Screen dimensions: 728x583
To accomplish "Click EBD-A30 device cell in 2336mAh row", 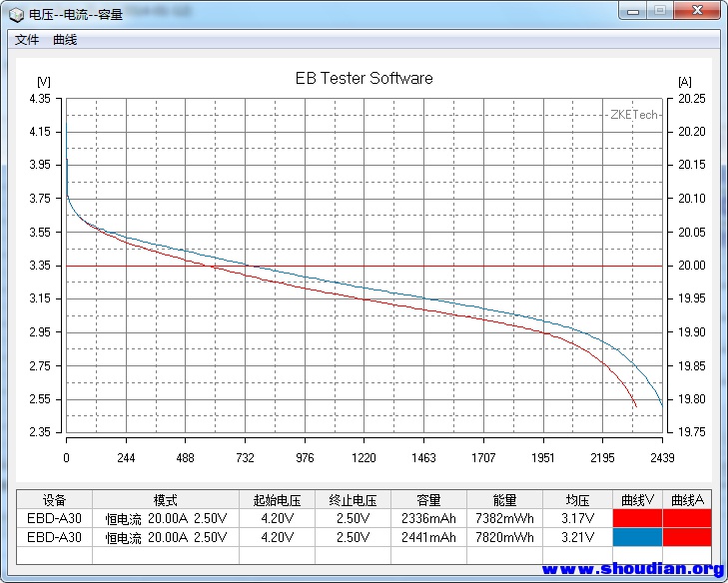I will [54, 518].
